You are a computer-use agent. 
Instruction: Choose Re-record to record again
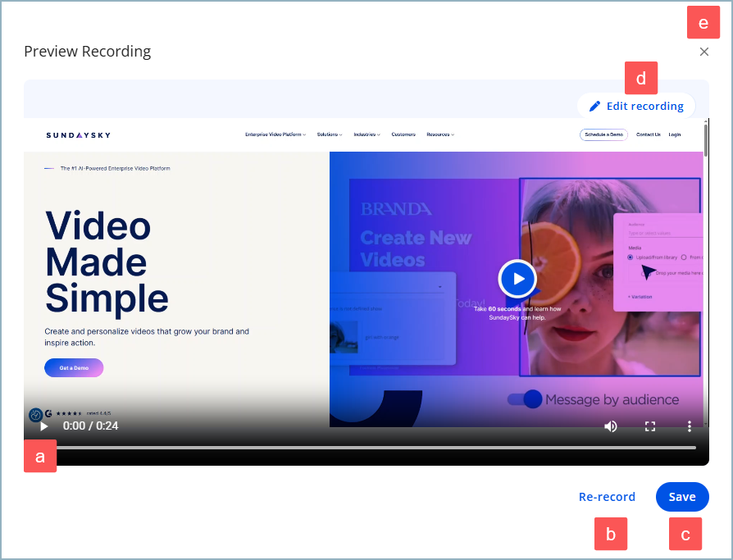tap(607, 496)
